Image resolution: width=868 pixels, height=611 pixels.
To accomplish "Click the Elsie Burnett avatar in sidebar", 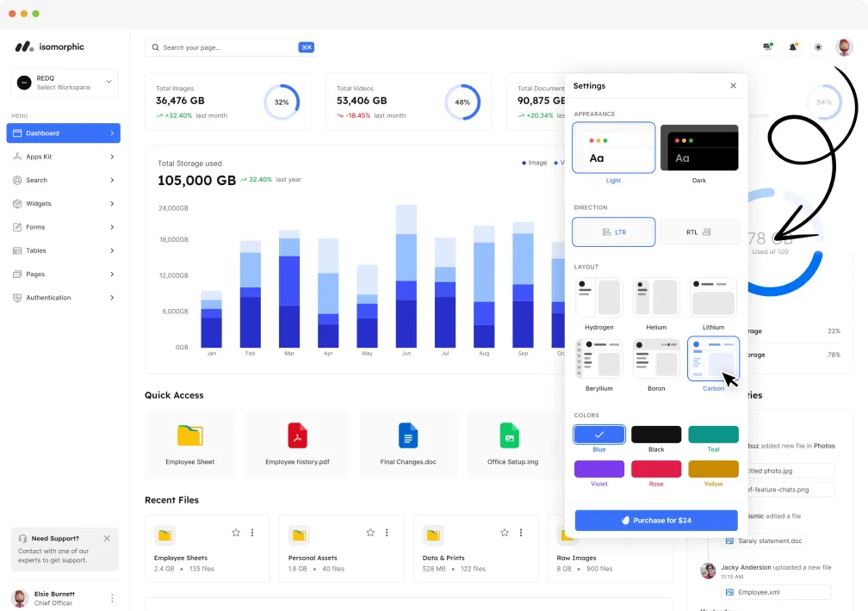I will [x=20, y=598].
